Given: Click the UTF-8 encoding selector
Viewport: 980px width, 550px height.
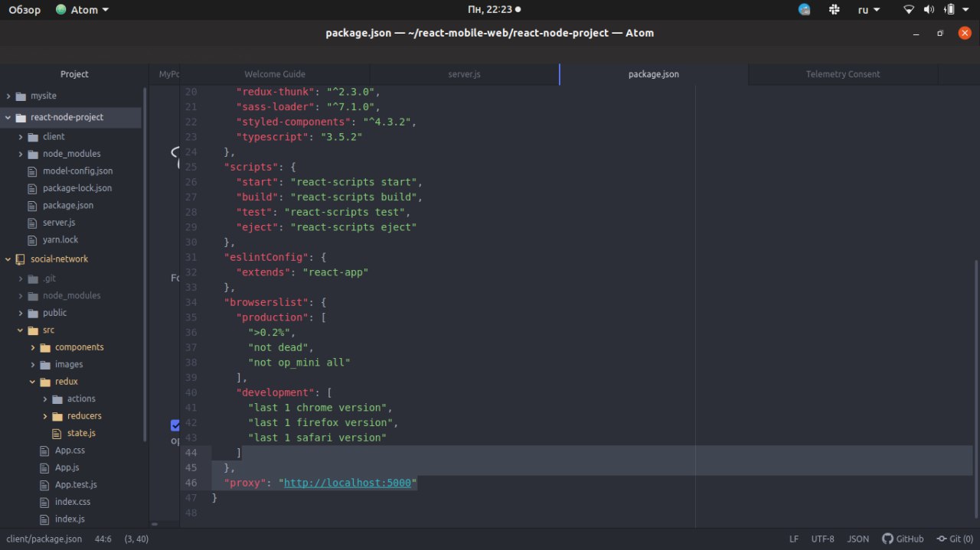Looking at the screenshot, I should tap(822, 539).
